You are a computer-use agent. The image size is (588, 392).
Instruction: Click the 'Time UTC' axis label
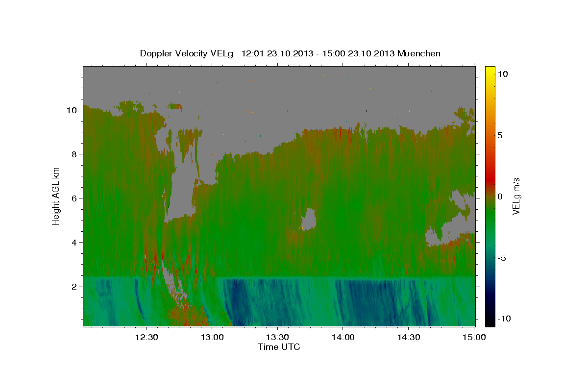click(279, 347)
